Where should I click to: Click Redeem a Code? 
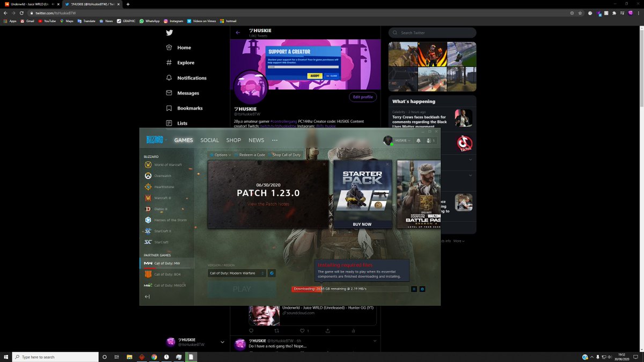250,155
